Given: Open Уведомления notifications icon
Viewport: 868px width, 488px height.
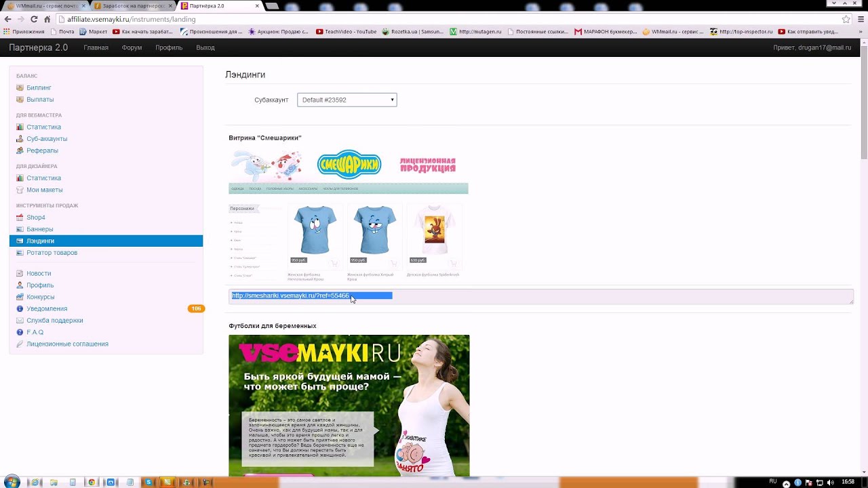Looking at the screenshot, I should click(20, 309).
